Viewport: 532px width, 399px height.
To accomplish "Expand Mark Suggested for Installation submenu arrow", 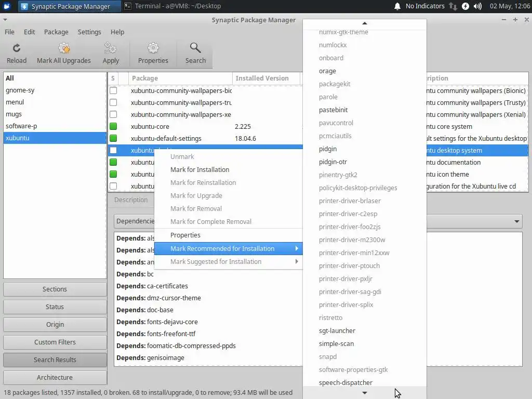I will 297,262.
